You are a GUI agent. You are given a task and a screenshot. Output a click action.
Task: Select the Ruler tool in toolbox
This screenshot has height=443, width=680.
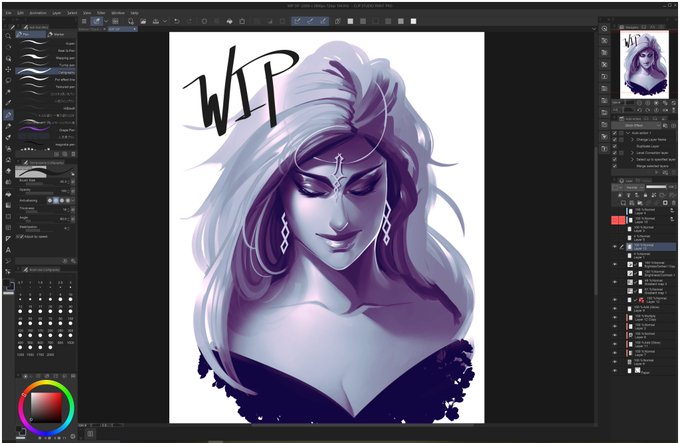pyautogui.click(x=8, y=238)
